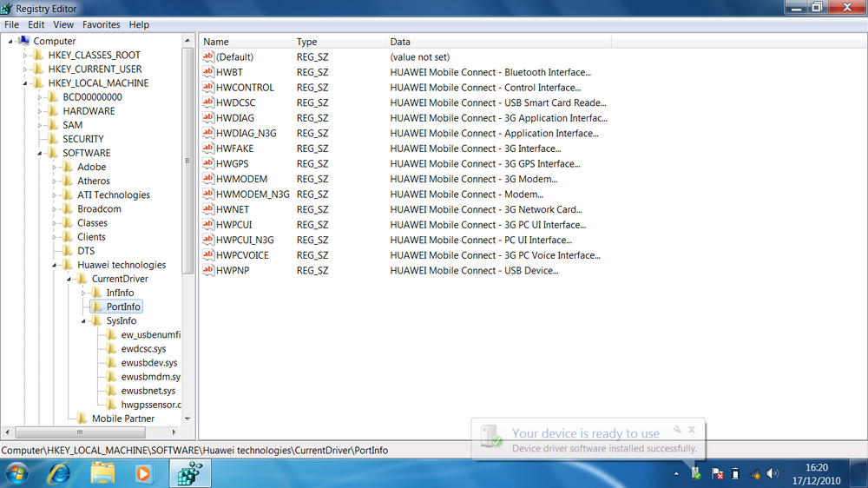Expand the Adobe key
The width and height of the screenshot is (868, 488).
coord(54,167)
